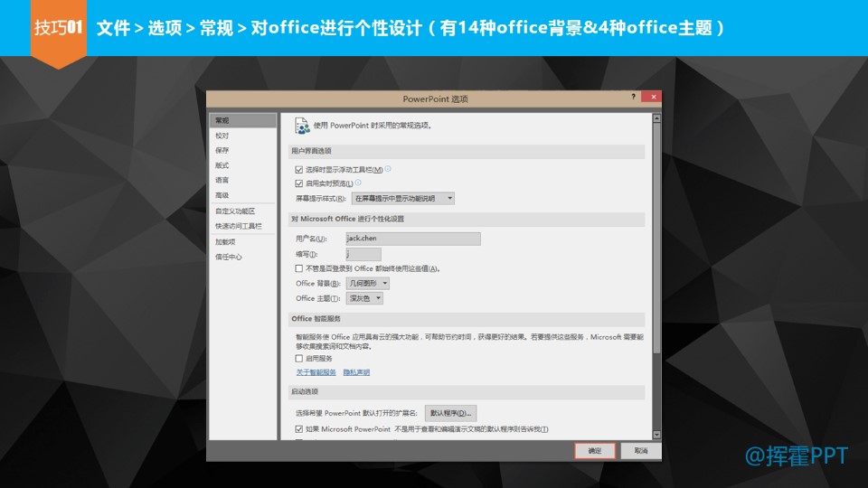The image size is (868, 488).
Task: Expand the Office 背景 dropdown
Action: click(x=368, y=283)
